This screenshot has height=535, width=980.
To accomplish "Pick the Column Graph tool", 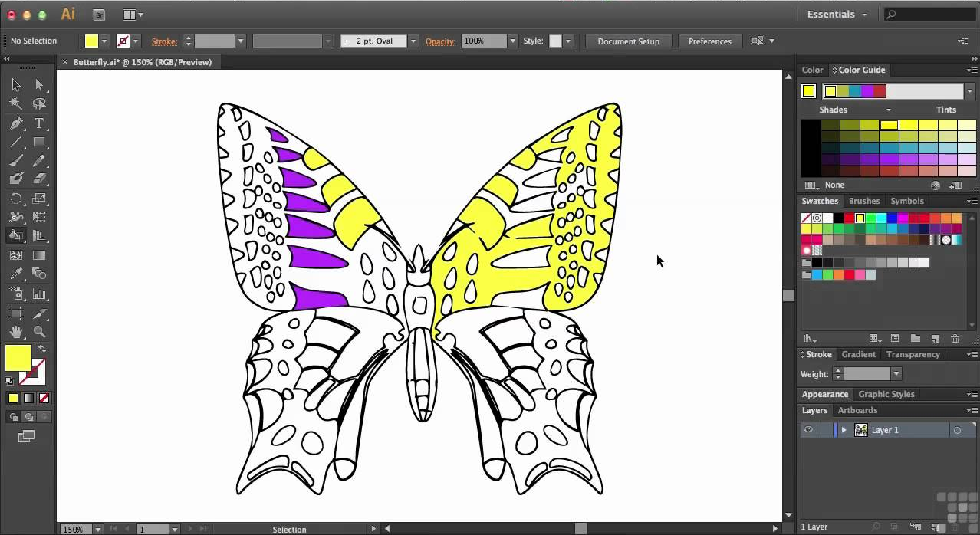I will (x=39, y=294).
